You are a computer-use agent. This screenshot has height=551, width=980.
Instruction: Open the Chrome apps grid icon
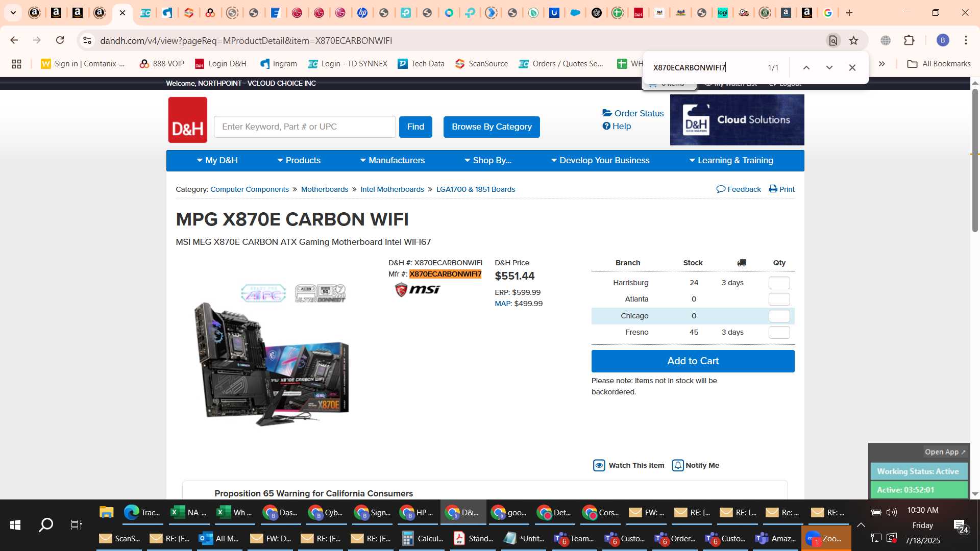[16, 64]
